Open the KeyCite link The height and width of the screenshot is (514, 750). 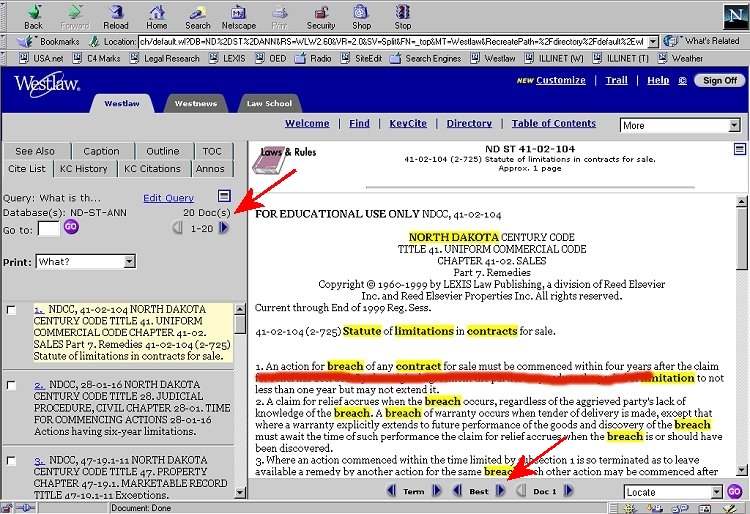click(x=408, y=123)
